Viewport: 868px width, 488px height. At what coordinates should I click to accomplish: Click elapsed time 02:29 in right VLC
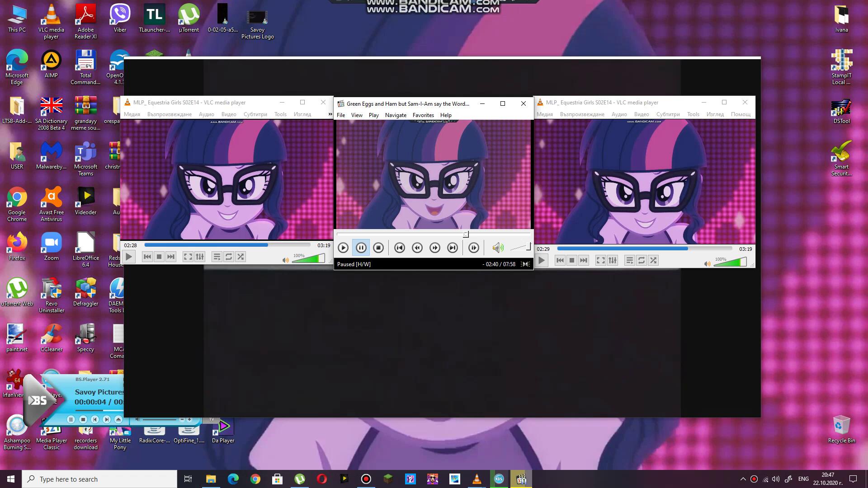[x=543, y=249]
